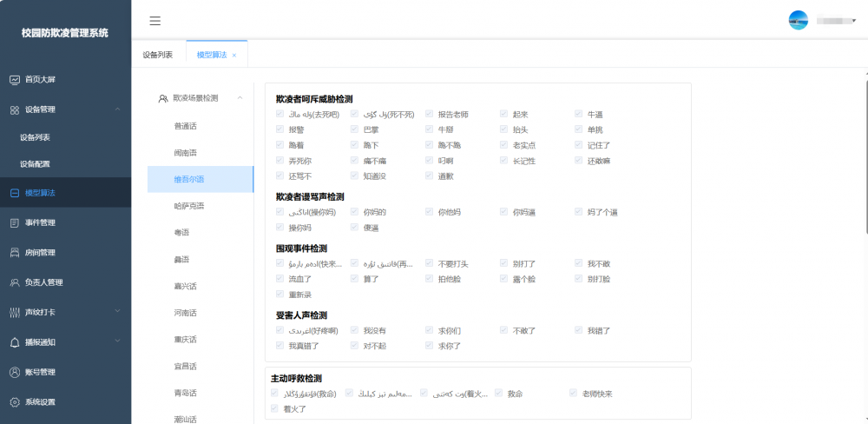Click the user avatar picture
Viewport: 868px width, 424px height.
[798, 20]
